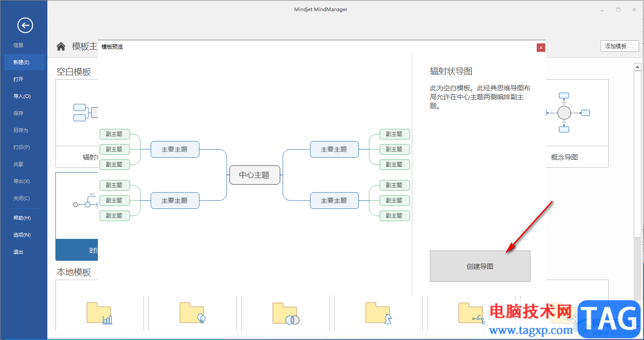Select the timeline template thumbnail behind the dialog
The height and width of the screenshot is (340, 644).
pos(77,217)
